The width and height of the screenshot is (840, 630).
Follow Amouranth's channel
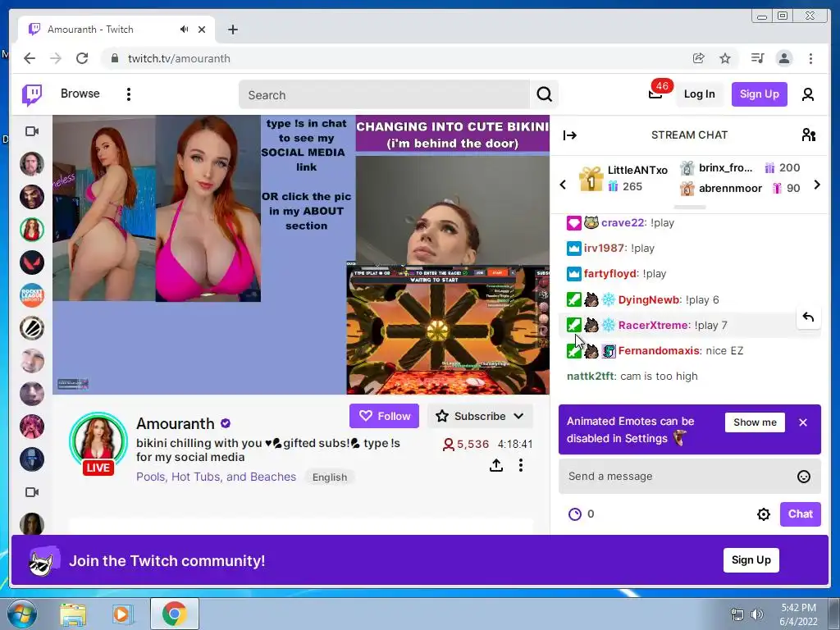click(384, 416)
